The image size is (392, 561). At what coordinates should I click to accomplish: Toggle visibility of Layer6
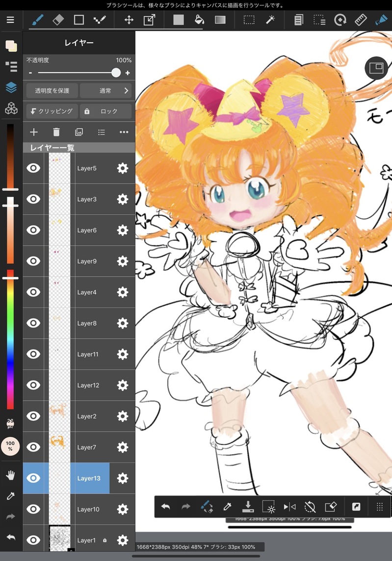[33, 230]
